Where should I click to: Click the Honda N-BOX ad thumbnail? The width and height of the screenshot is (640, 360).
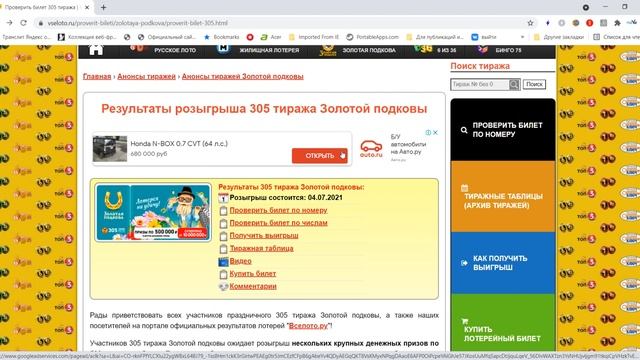110,149
